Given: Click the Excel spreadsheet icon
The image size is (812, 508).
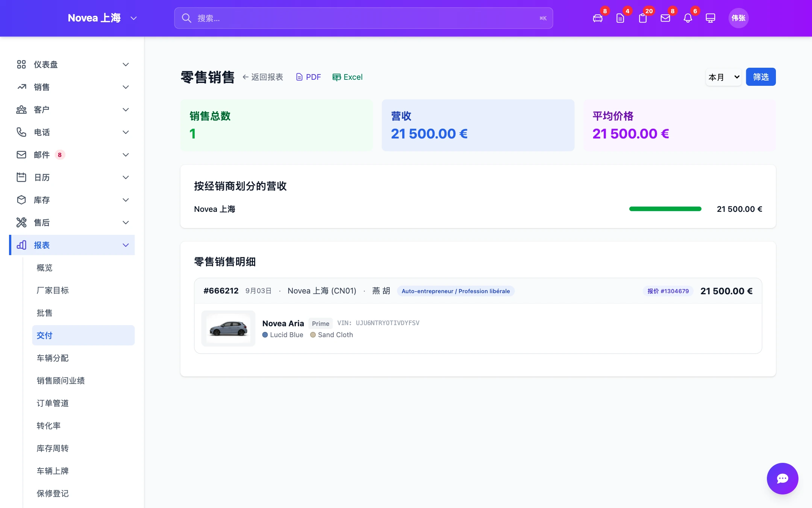Looking at the screenshot, I should (336, 77).
